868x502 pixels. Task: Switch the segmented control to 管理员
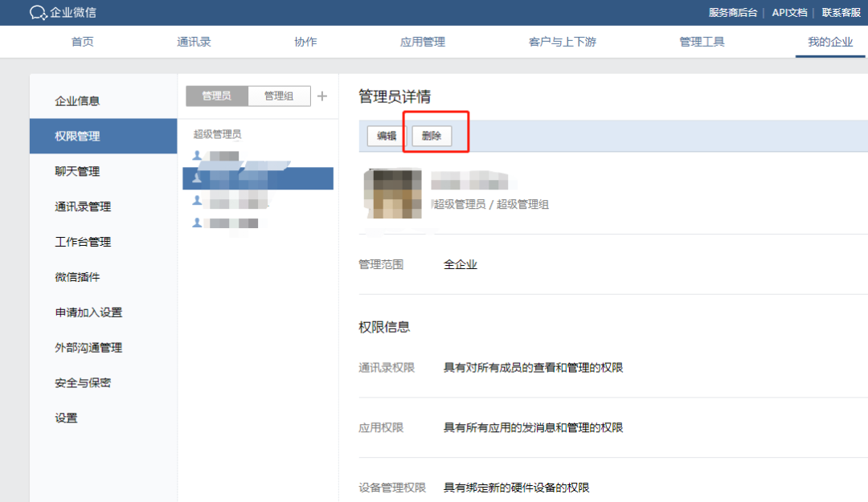pos(215,95)
